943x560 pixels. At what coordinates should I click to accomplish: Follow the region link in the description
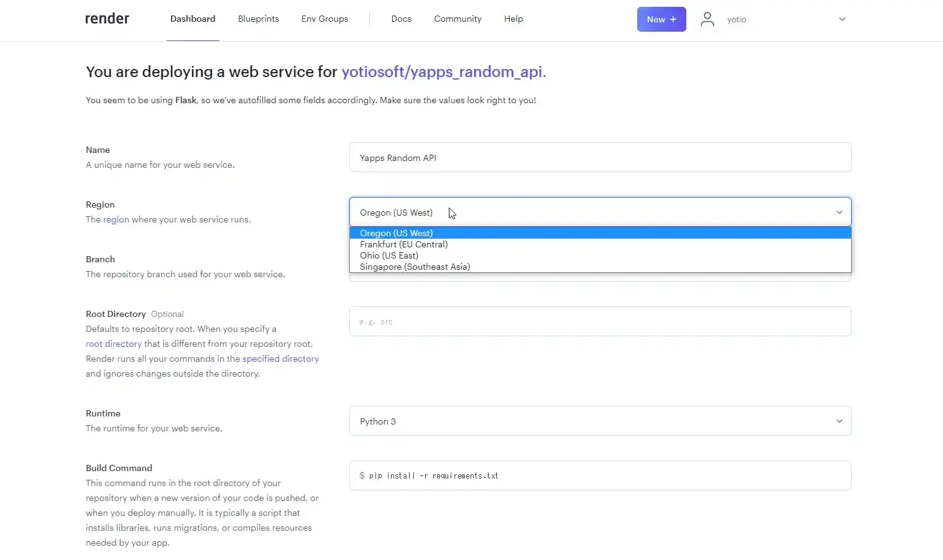click(116, 219)
